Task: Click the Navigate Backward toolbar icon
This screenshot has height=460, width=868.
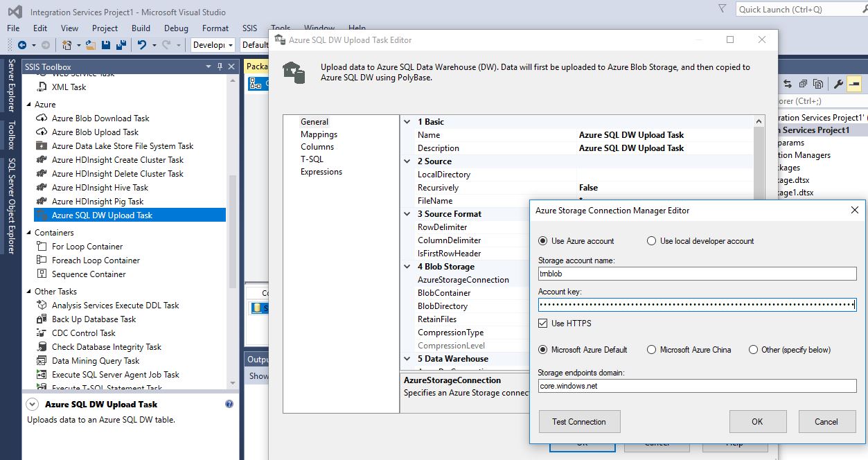Action: click(x=23, y=45)
